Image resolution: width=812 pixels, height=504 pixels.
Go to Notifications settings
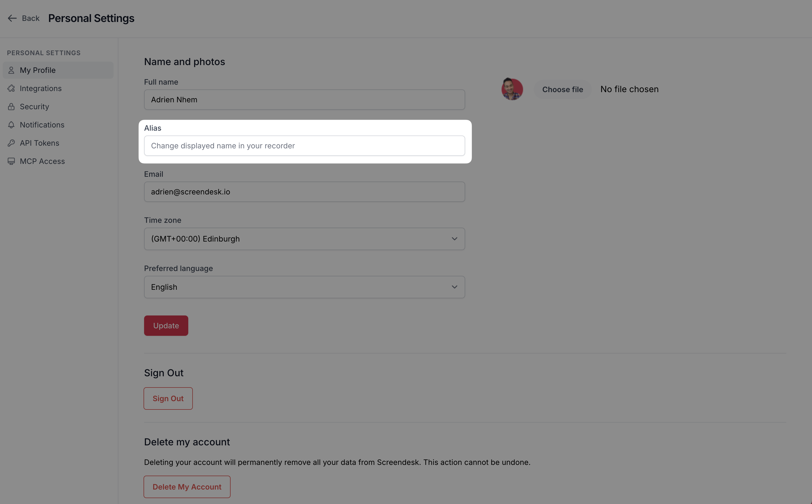tap(42, 125)
